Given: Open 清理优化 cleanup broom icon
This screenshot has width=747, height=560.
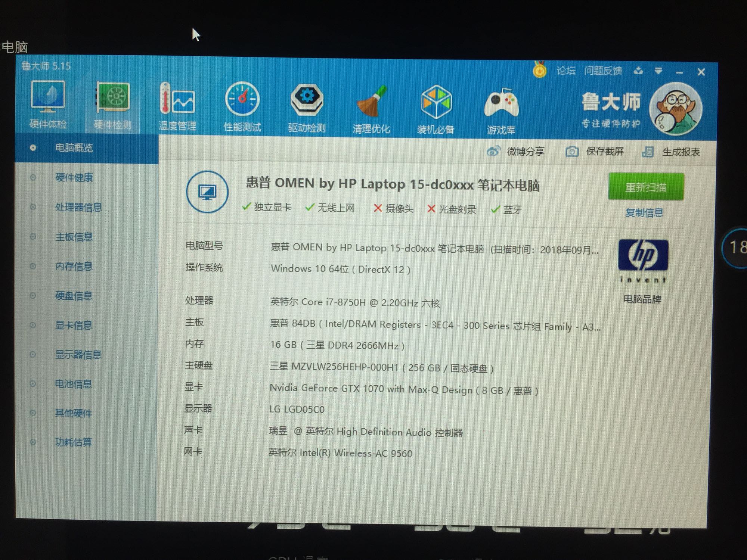Looking at the screenshot, I should point(371,110).
